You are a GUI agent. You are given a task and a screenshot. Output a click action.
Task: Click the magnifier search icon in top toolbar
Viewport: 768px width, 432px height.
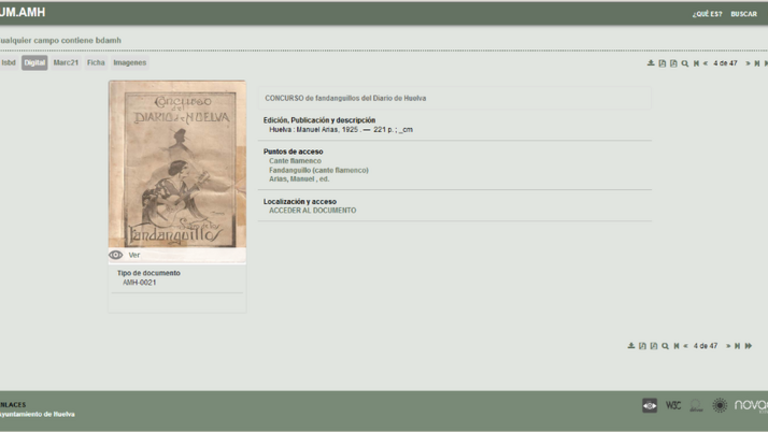685,63
